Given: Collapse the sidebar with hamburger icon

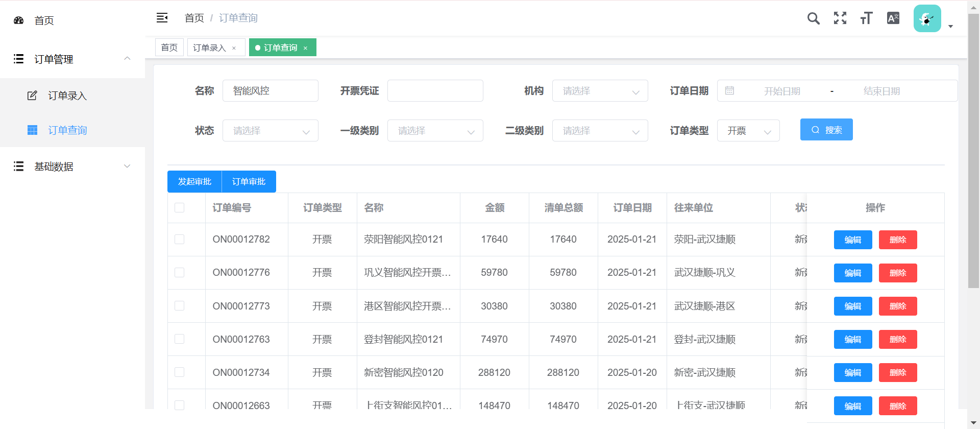Looking at the screenshot, I should click(x=162, y=18).
